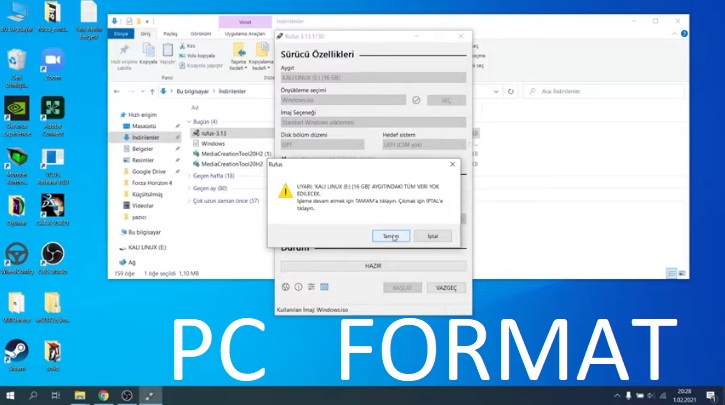Image resolution: width=725 pixels, height=405 pixels.
Task: Open the Dosya tab in File Explorer
Action: pos(121,34)
